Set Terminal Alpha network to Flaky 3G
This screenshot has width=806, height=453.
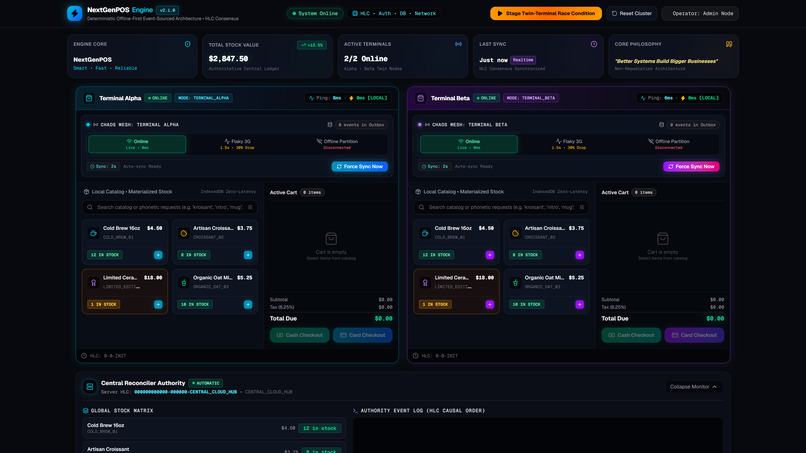click(x=237, y=144)
